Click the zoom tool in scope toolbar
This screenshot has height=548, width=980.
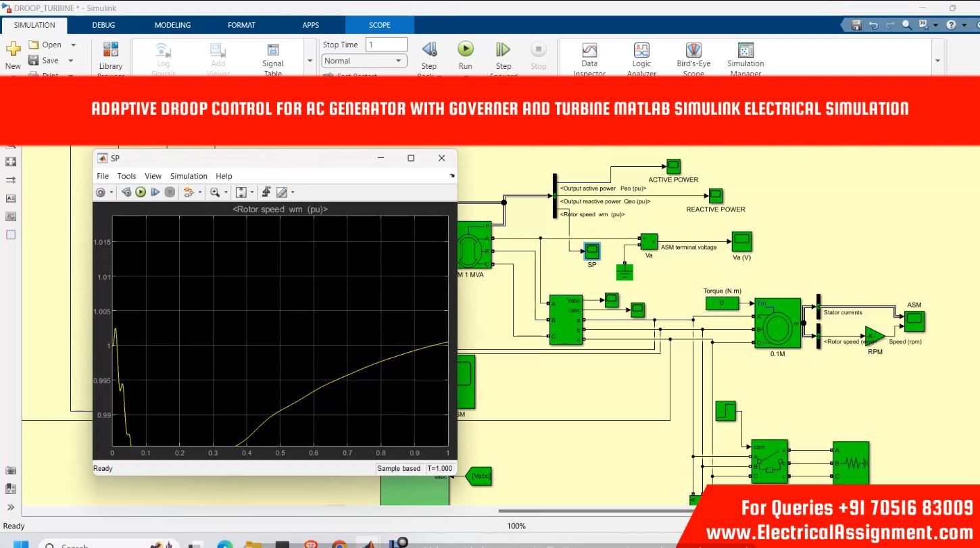pyautogui.click(x=215, y=193)
